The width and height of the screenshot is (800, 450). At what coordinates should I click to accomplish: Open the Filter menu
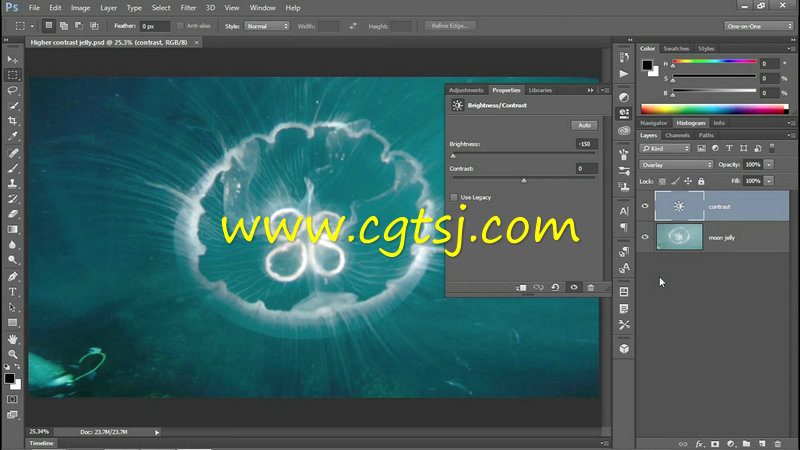point(188,8)
